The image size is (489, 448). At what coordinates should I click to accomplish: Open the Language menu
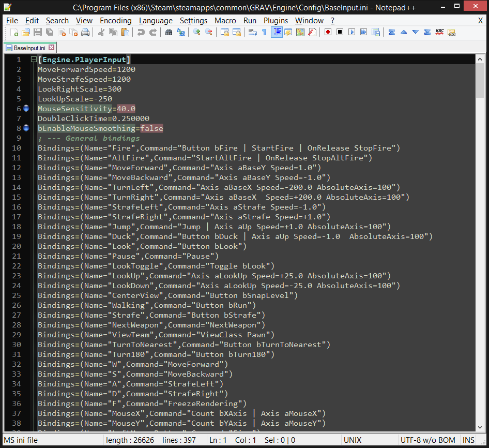click(x=156, y=21)
